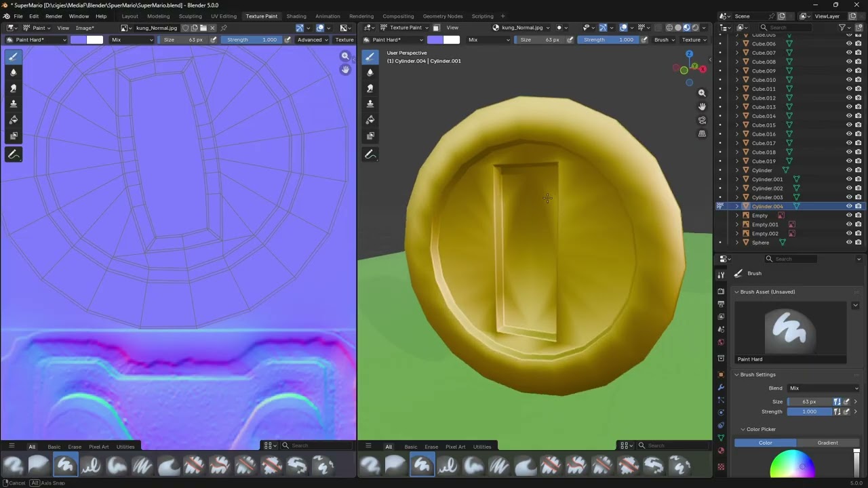Disable Cube.014 in renders
This screenshot has width=868, height=488.
[x=859, y=116]
